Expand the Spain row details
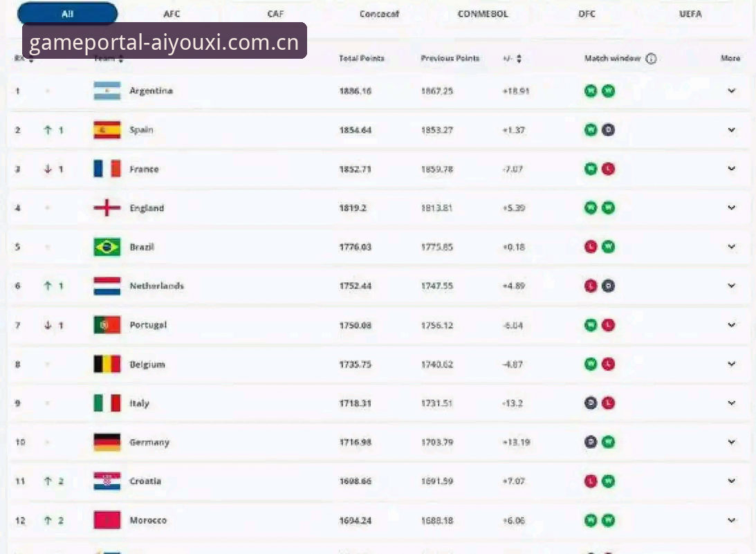The height and width of the screenshot is (554, 756). coord(731,130)
